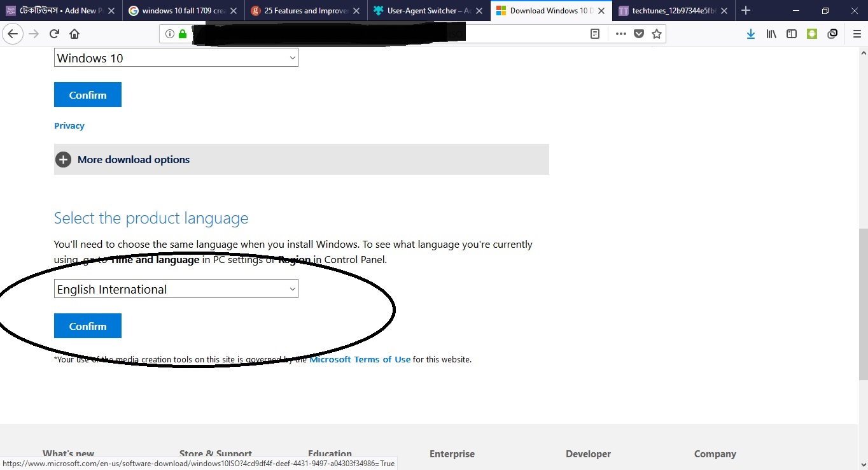Switch to the Add New Post tab
Screen dimensions: 868x470
pyautogui.click(x=61, y=11)
